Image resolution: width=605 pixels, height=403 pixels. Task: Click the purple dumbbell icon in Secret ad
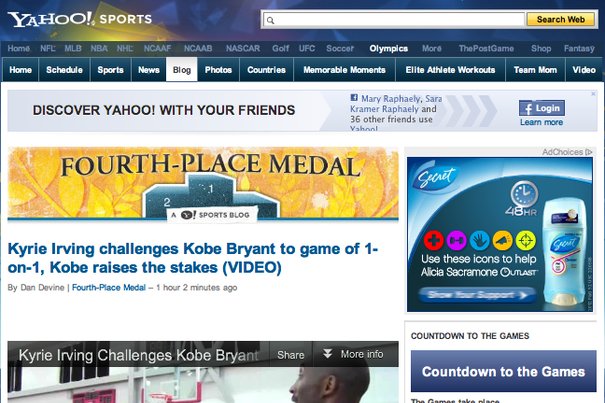[x=456, y=240]
